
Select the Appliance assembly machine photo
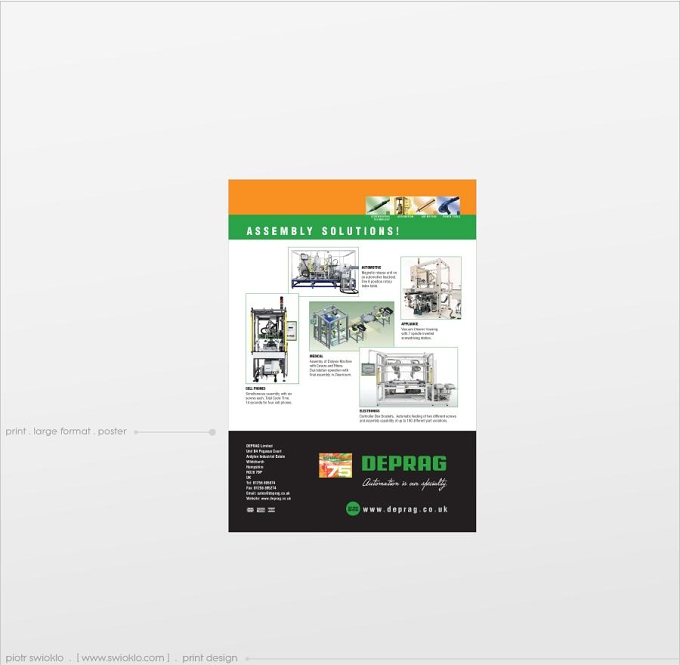tap(431, 288)
